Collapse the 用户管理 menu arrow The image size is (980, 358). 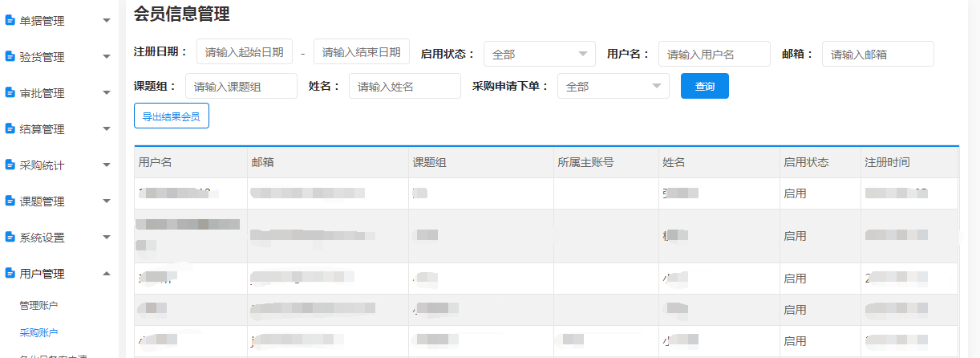click(x=107, y=274)
